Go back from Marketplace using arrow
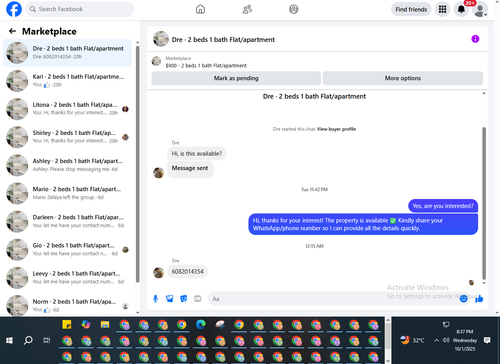 (12, 31)
